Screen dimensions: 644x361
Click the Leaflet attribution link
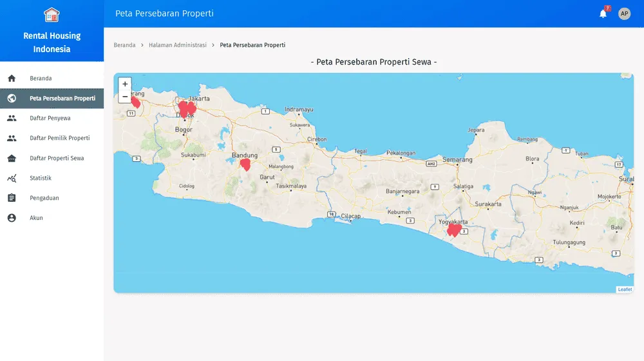click(x=625, y=289)
